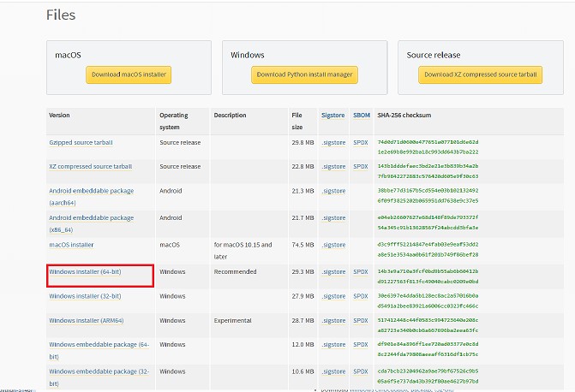Click checksum of Windows installer (ARM64)
The image size is (575, 392).
pyautogui.click(x=428, y=325)
